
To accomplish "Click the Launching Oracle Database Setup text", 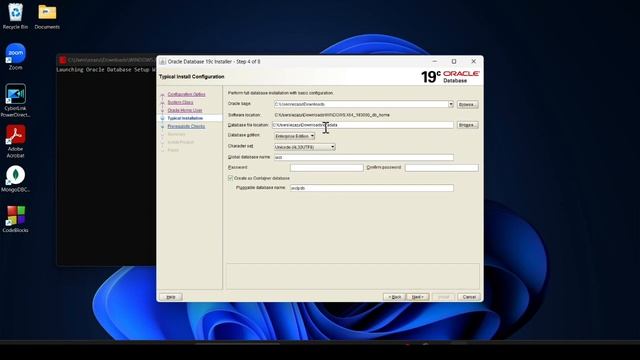I will [106, 70].
